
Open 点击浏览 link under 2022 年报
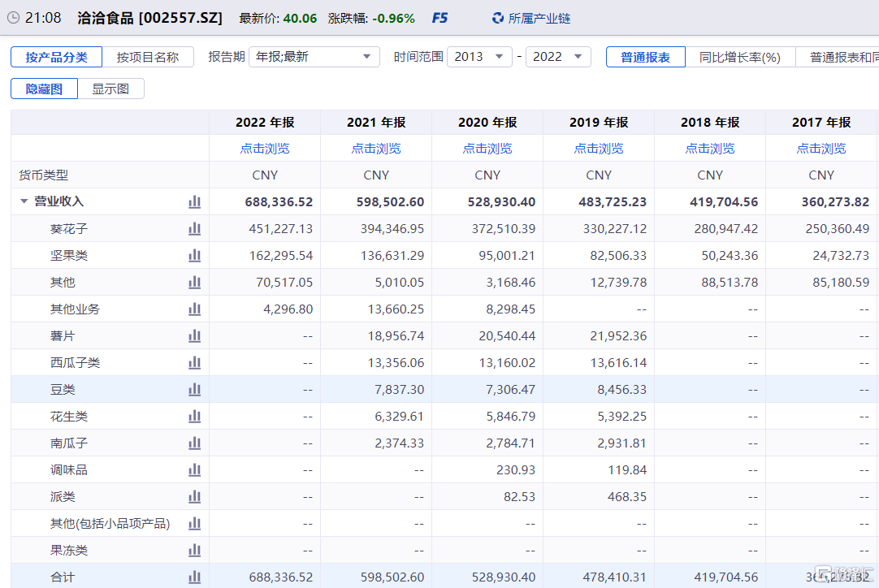click(x=265, y=149)
